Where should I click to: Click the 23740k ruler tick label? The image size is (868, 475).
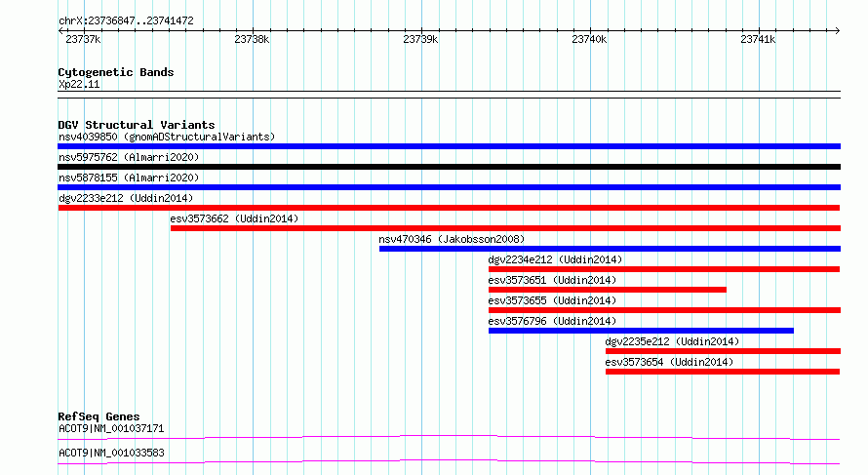click(x=589, y=39)
